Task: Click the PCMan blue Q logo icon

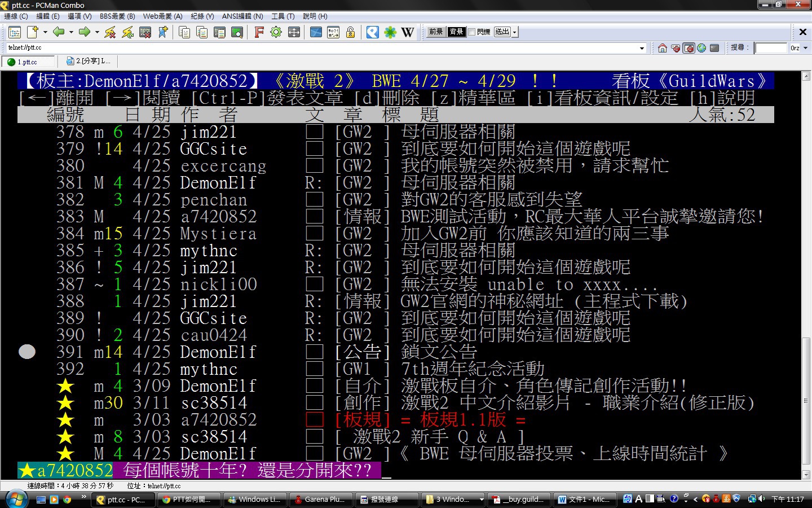Action: click(x=373, y=32)
